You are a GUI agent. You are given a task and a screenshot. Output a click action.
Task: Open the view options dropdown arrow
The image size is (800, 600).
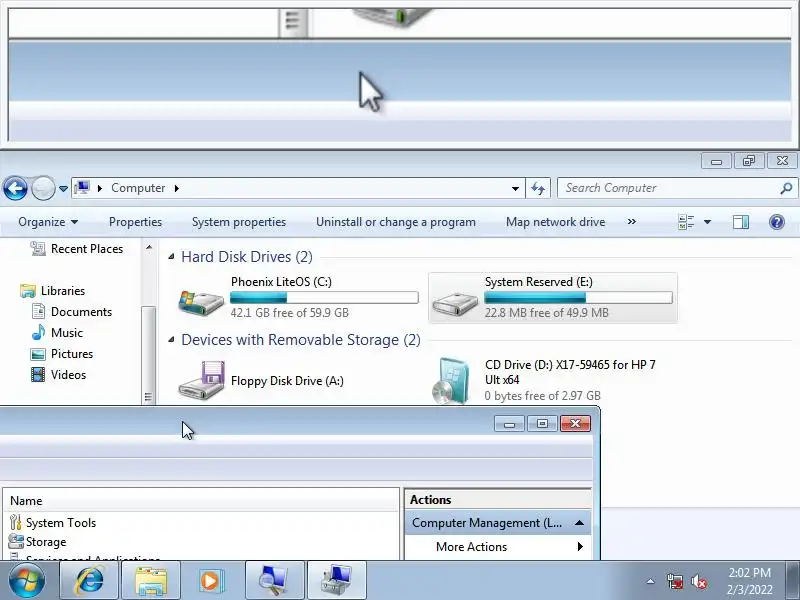coord(708,222)
